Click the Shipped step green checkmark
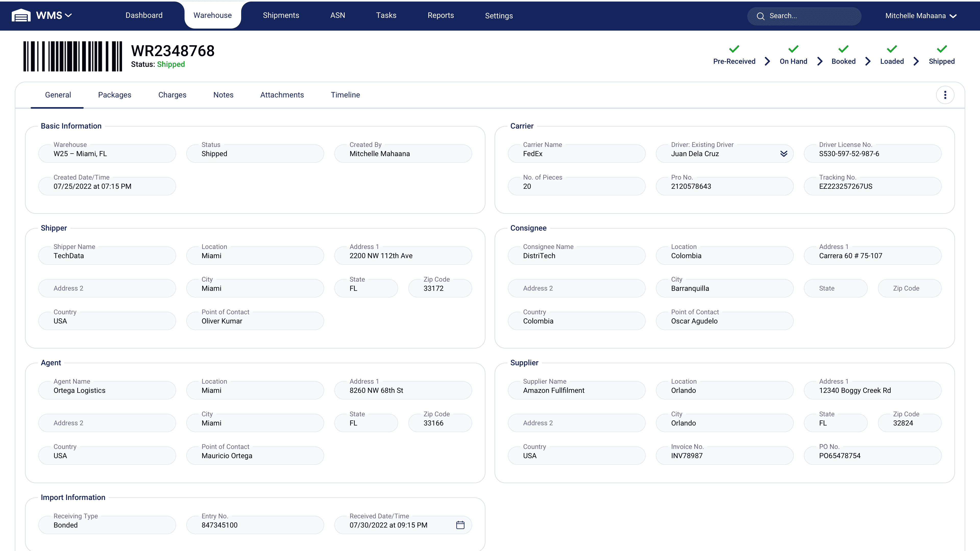Image resolution: width=980 pixels, height=551 pixels. click(x=941, y=49)
